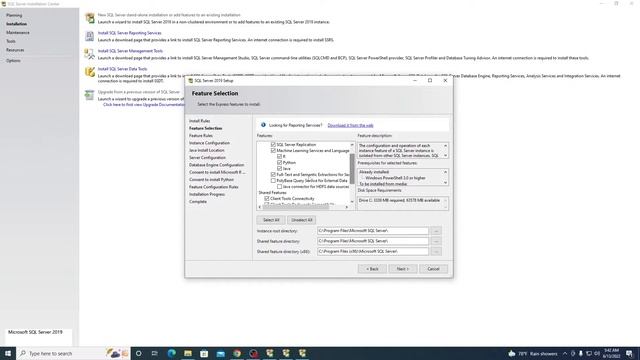This screenshot has height=360, width=640.
Task: Click the Unselect All features button
Action: point(302,220)
